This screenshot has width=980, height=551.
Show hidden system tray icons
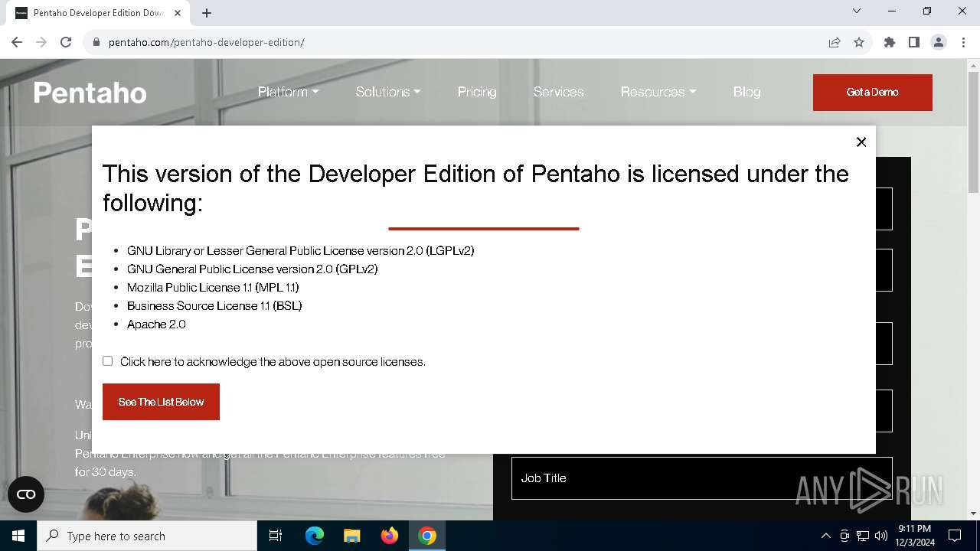click(825, 536)
